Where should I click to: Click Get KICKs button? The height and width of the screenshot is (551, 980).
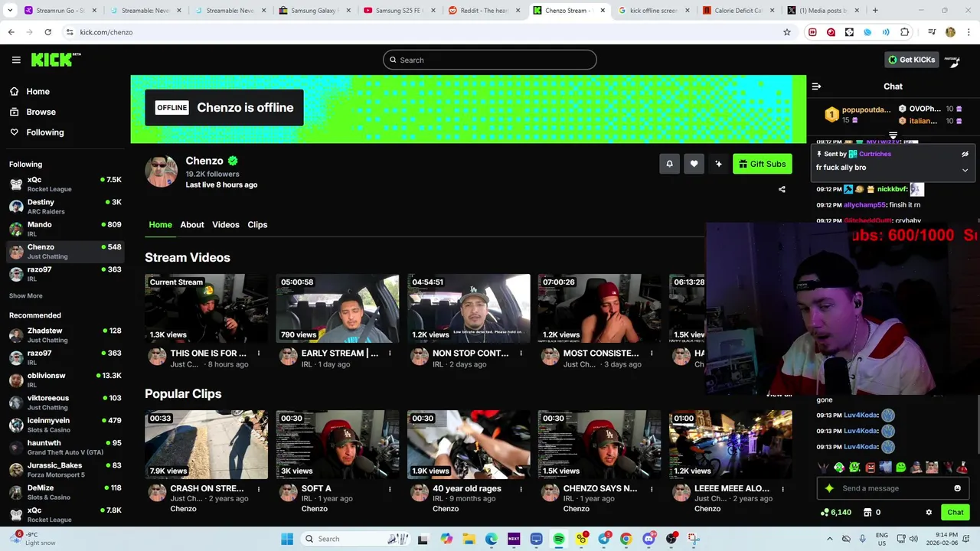coord(911,60)
